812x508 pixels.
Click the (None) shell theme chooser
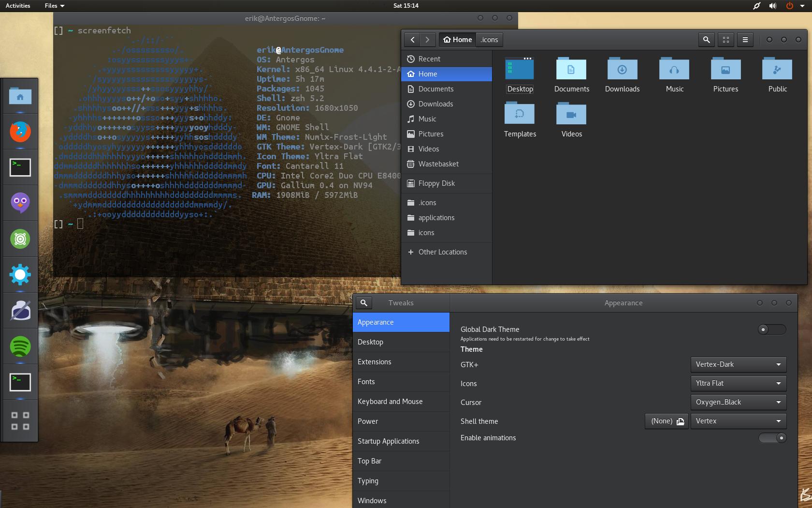pos(667,421)
